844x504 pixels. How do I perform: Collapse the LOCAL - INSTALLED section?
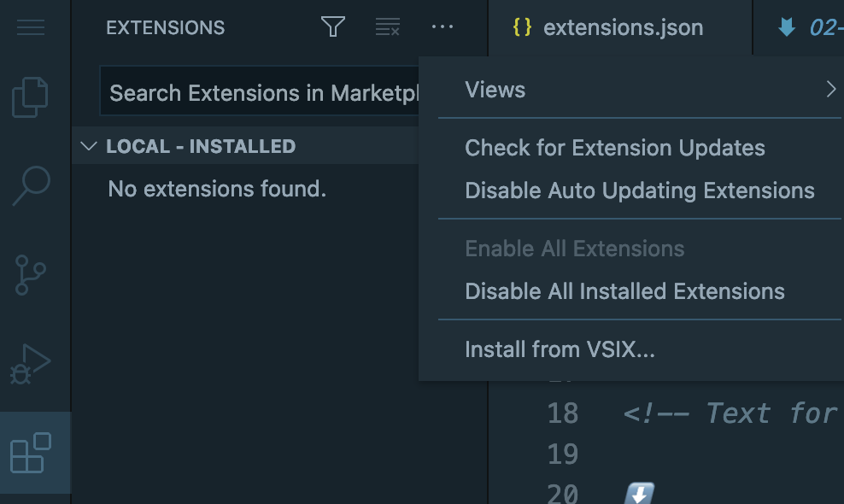click(89, 145)
